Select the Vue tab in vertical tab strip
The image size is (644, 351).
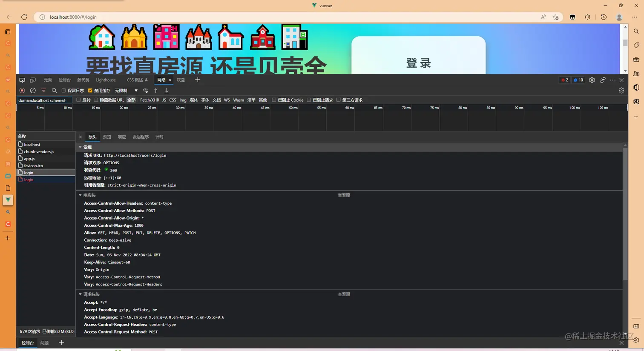(8, 200)
